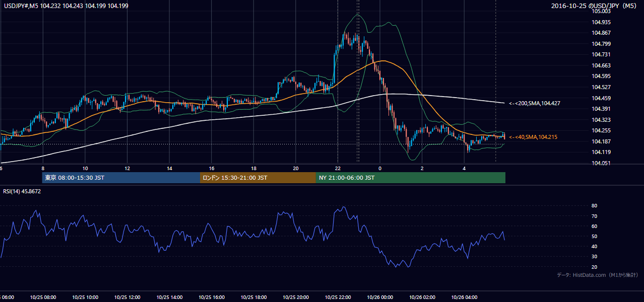Click the RSI axis level 80 label

[595, 206]
